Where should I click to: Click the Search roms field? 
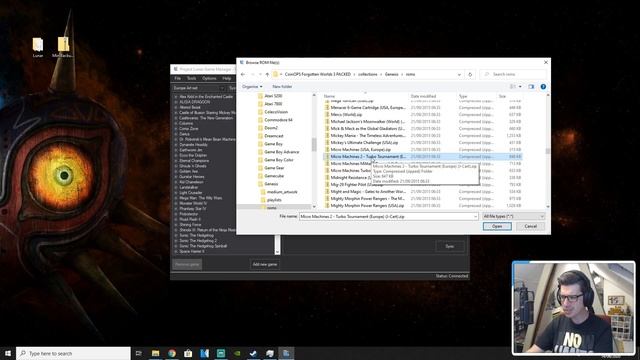[513, 74]
